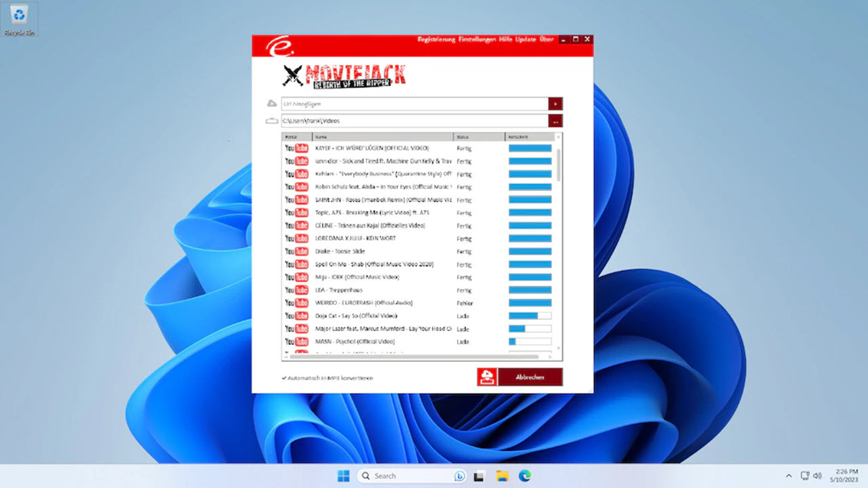Click the C:\Users\frank\Videos path field
This screenshot has height=488, width=868.
[x=414, y=121]
